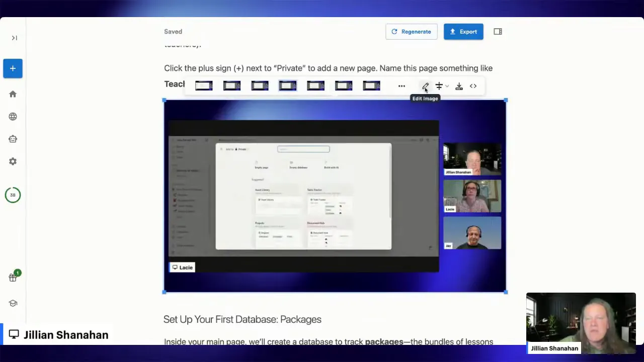This screenshot has height=362, width=644.
Task: Click the blue Export button
Action: point(463,32)
